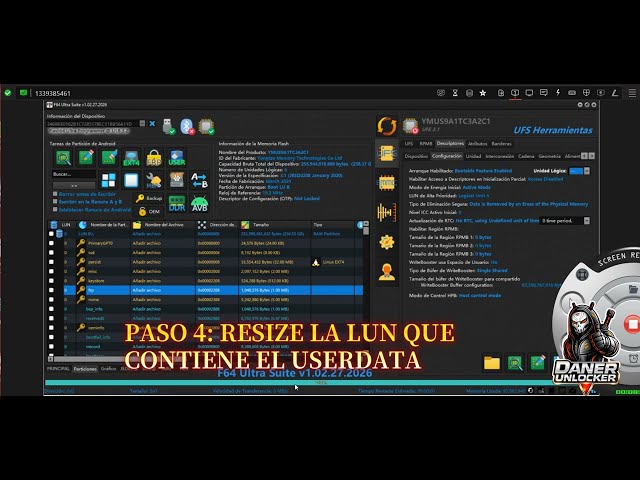Check the frp partition row checkbox
Screen dimensions: 640x480
[x=51, y=290]
